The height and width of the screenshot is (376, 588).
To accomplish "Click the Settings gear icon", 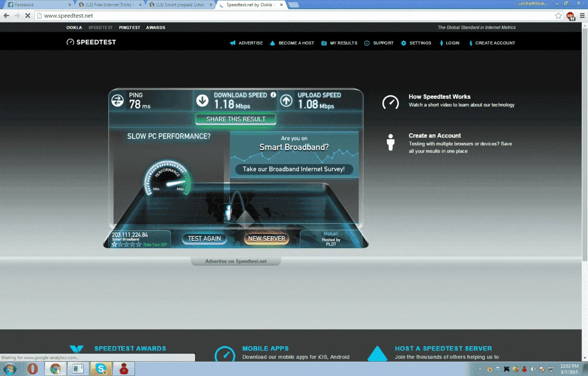I will [404, 43].
